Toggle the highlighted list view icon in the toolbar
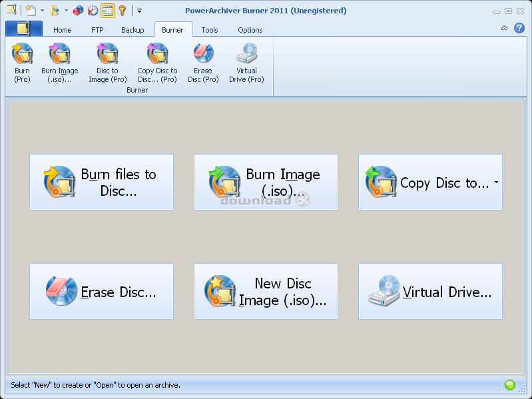Image resolution: width=532 pixels, height=399 pixels. click(108, 11)
